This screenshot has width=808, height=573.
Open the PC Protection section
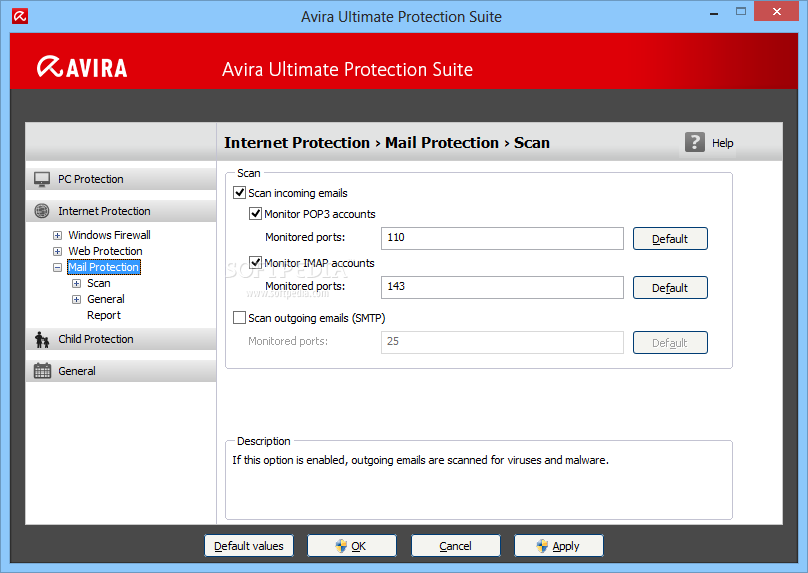121,179
